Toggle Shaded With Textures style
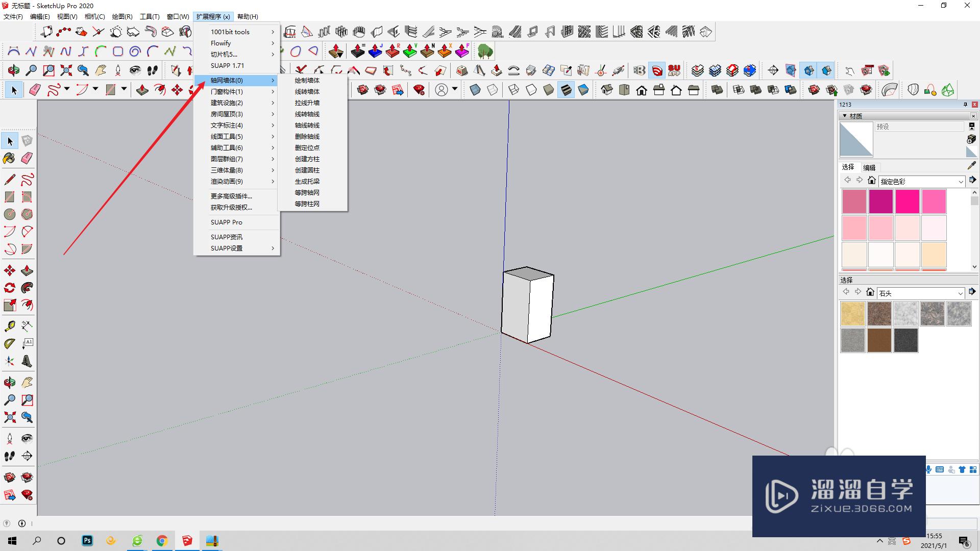The height and width of the screenshot is (551, 980). point(566,90)
